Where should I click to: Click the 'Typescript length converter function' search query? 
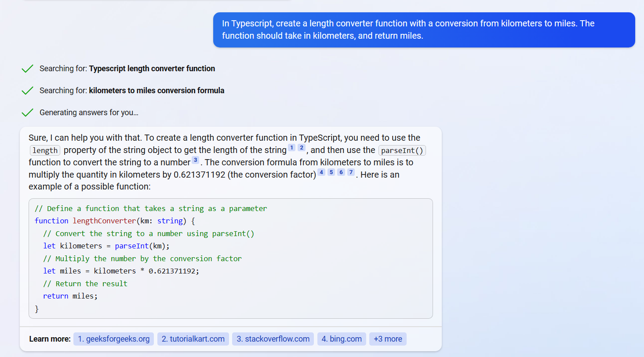[152, 69]
